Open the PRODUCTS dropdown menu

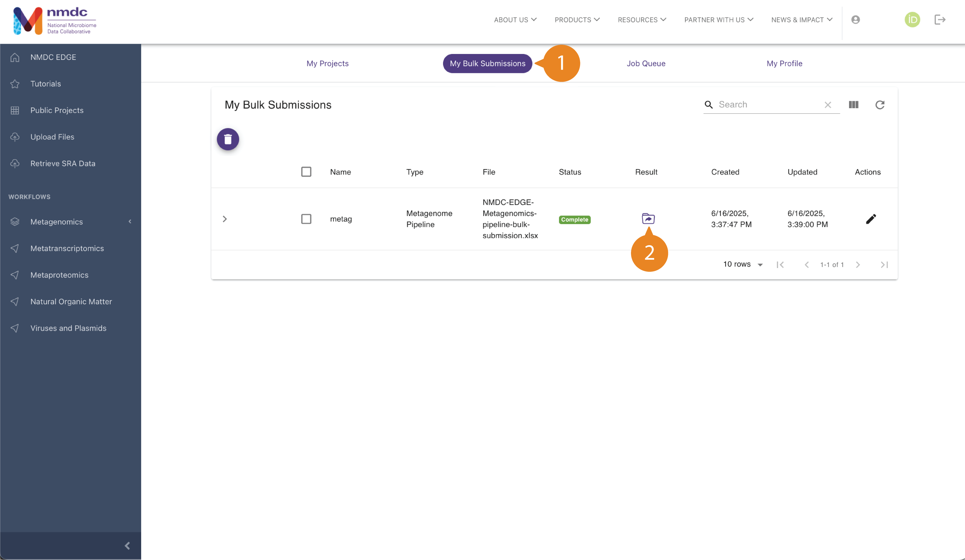point(577,20)
